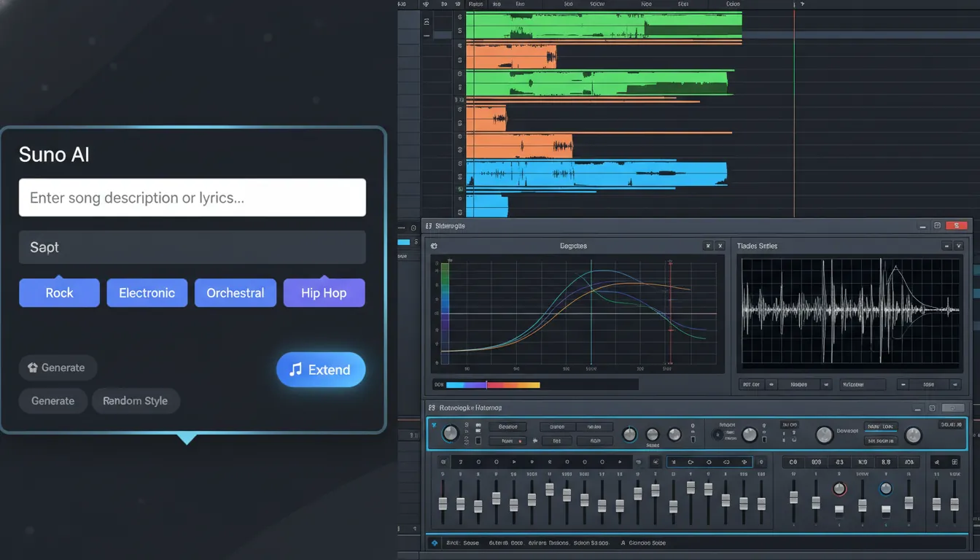980x560 pixels.
Task: Click the Suno AI panel title
Action: (x=54, y=155)
